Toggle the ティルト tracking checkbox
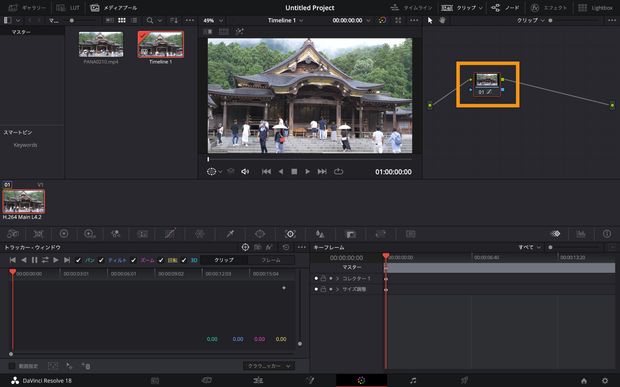 coord(101,260)
